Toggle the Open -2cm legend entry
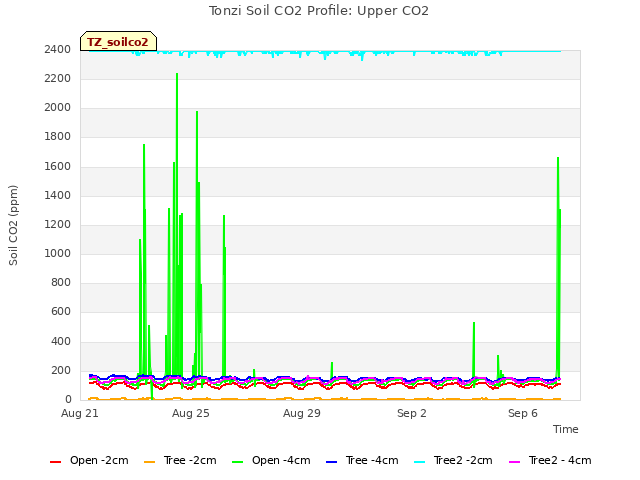 click(x=89, y=461)
